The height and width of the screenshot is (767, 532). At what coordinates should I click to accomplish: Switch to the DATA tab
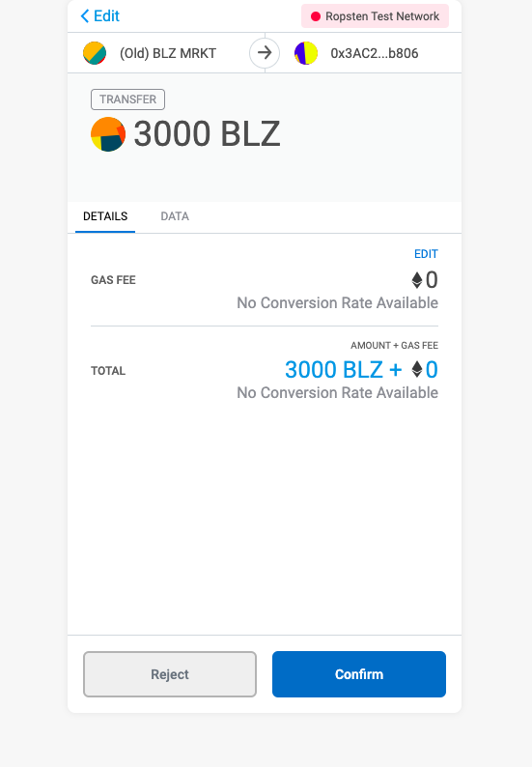pyautogui.click(x=175, y=216)
